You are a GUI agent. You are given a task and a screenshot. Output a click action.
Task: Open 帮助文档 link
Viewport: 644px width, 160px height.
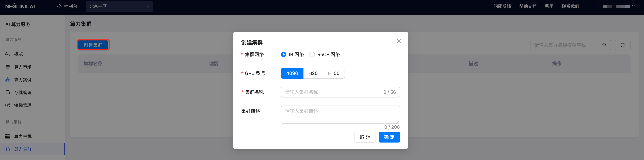click(528, 6)
